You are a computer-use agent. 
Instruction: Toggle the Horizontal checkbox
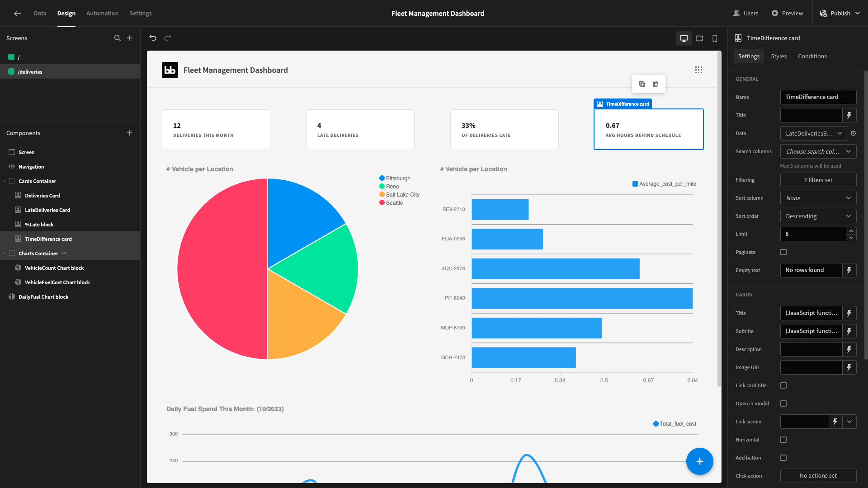783,440
